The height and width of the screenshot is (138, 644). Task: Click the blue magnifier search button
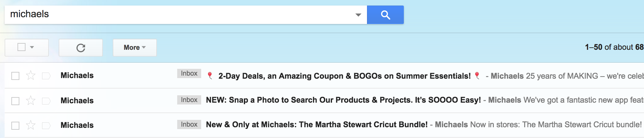[x=385, y=15]
